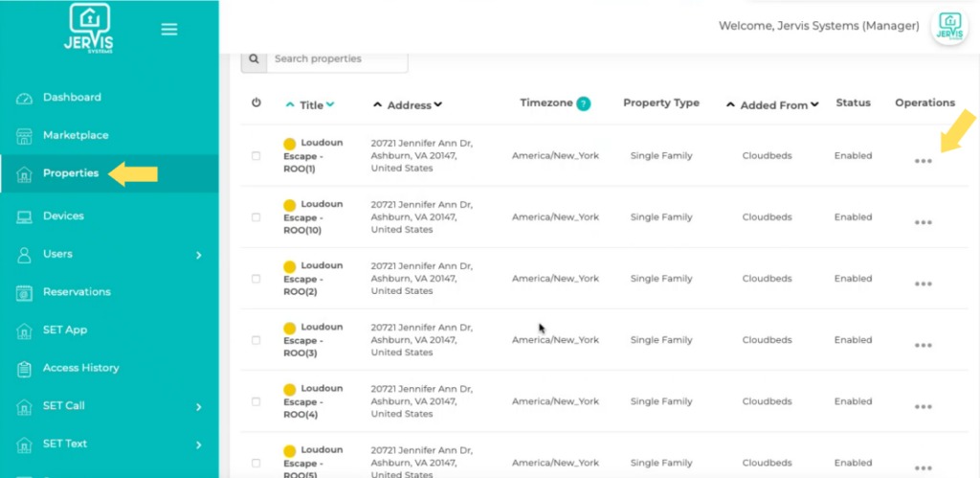
Task: Click the Timezone help question icon
Action: click(x=583, y=103)
